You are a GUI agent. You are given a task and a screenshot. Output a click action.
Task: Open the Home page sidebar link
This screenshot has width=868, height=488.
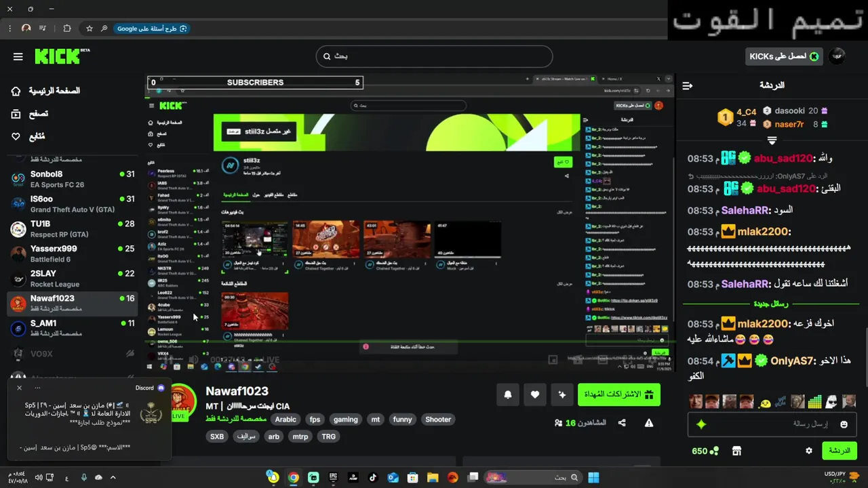coord(46,91)
